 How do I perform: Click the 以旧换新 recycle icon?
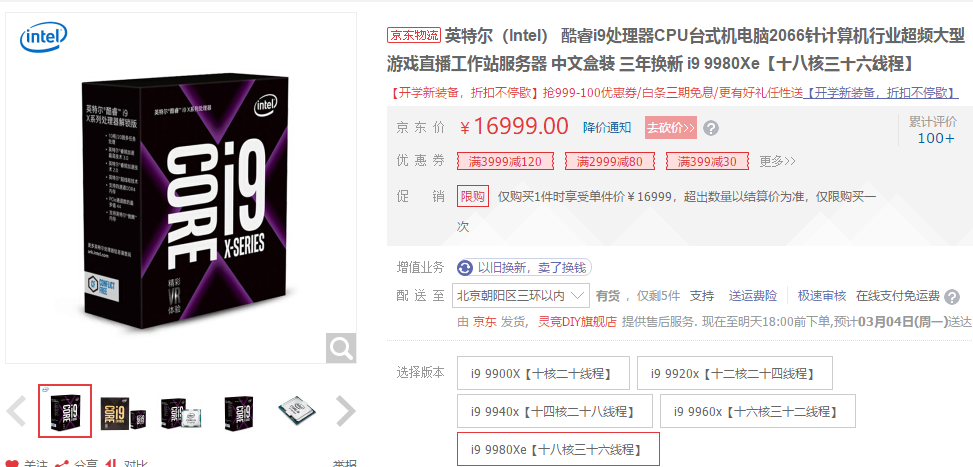tap(465, 268)
